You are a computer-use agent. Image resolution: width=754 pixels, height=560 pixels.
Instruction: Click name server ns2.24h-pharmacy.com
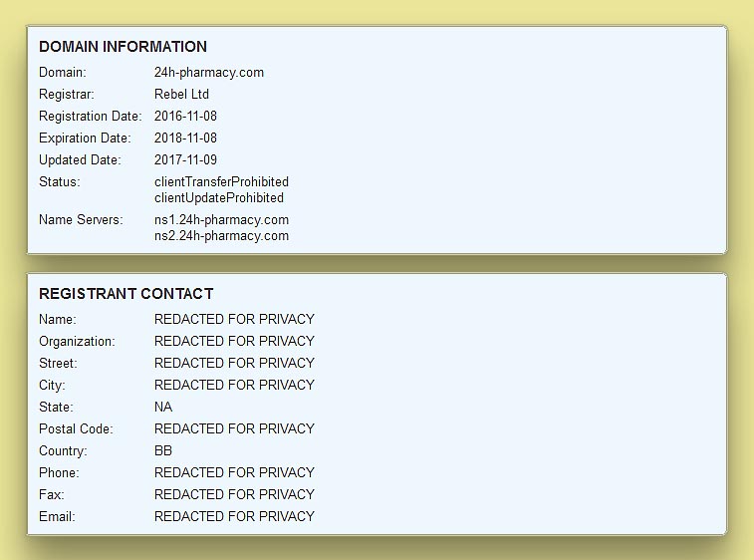pyautogui.click(x=221, y=236)
